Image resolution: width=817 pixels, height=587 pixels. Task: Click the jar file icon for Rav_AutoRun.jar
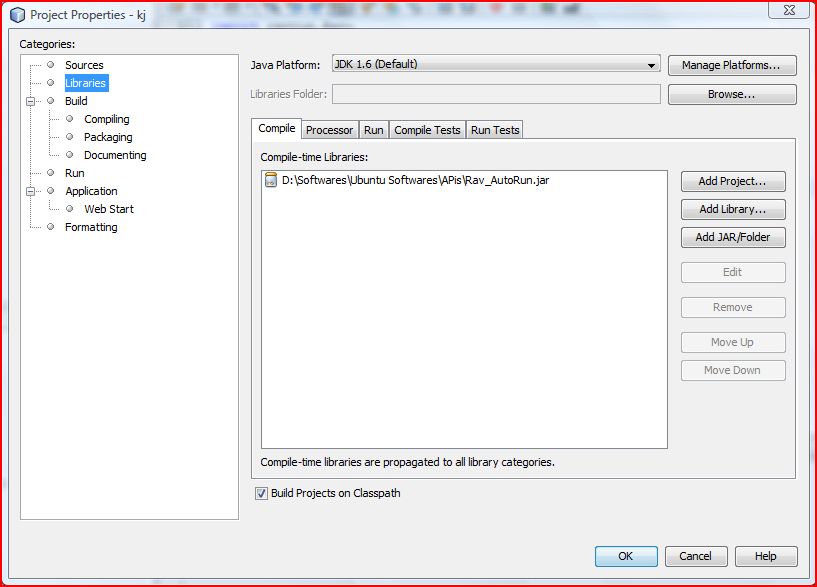[x=270, y=180]
